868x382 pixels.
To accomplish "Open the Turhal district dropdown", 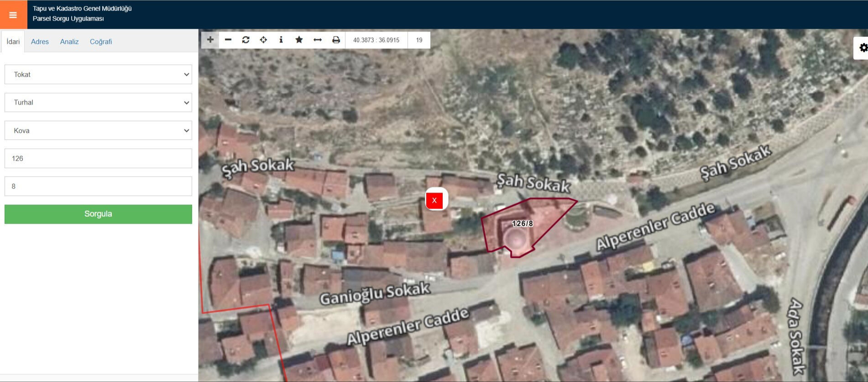I will tap(98, 102).
